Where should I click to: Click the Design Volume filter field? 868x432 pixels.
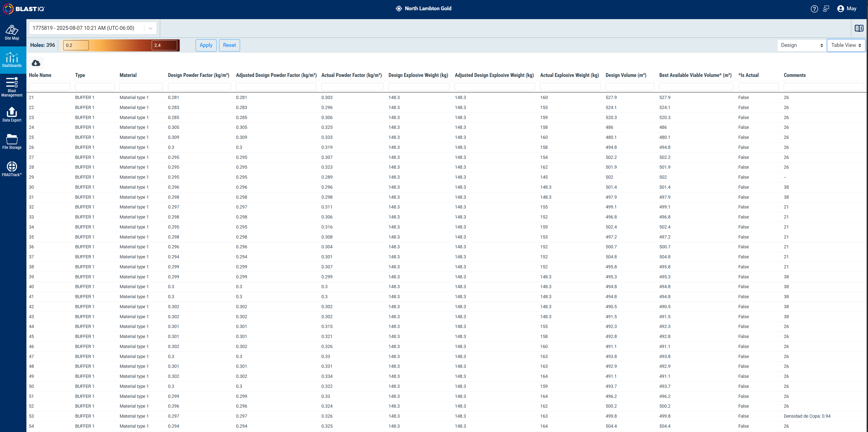(x=630, y=86)
